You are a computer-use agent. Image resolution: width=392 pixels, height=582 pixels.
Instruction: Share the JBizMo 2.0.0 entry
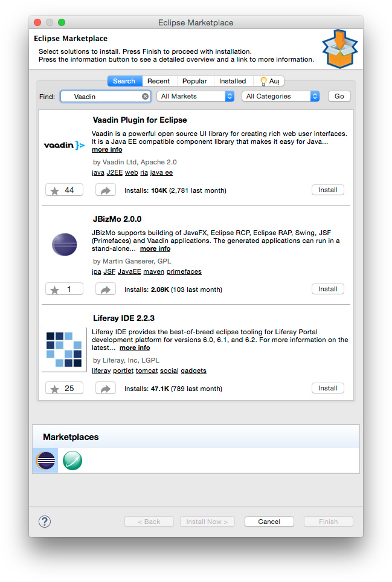[x=106, y=289]
